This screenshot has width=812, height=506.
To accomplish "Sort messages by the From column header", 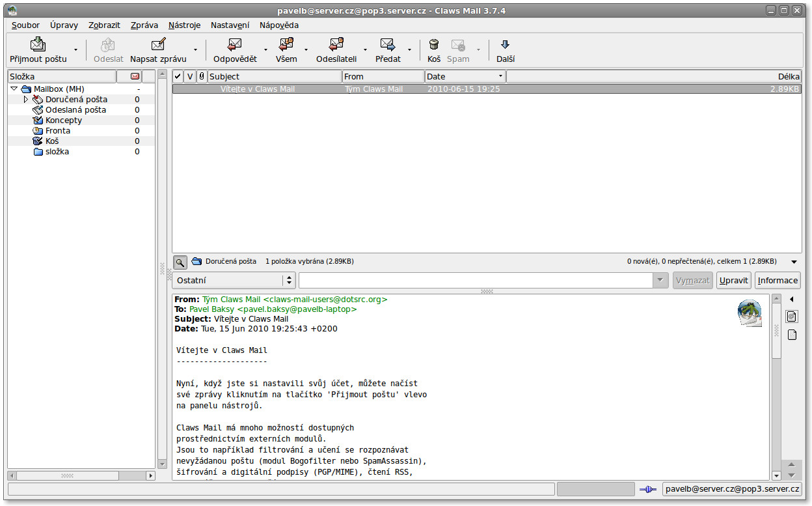I will (384, 76).
